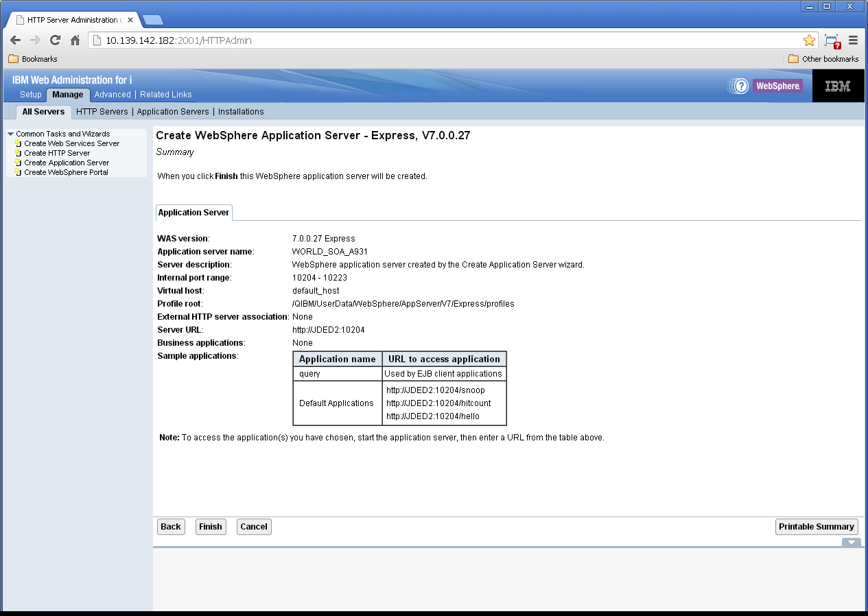The image size is (868, 616).
Task: Collapse the Common Tasks and Wizards section
Action: pyautogui.click(x=10, y=134)
